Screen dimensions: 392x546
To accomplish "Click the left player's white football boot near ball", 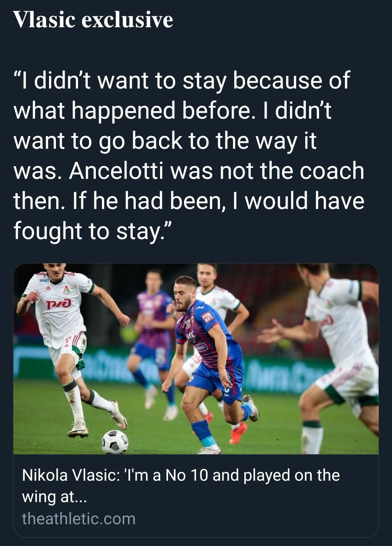I will [78, 431].
